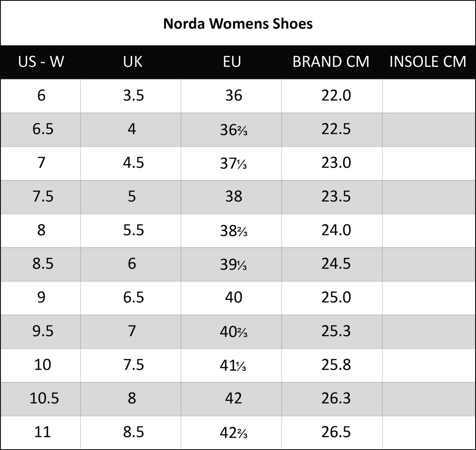Click brand CM value 25.3
The width and height of the screenshot is (476, 450).
(x=336, y=331)
